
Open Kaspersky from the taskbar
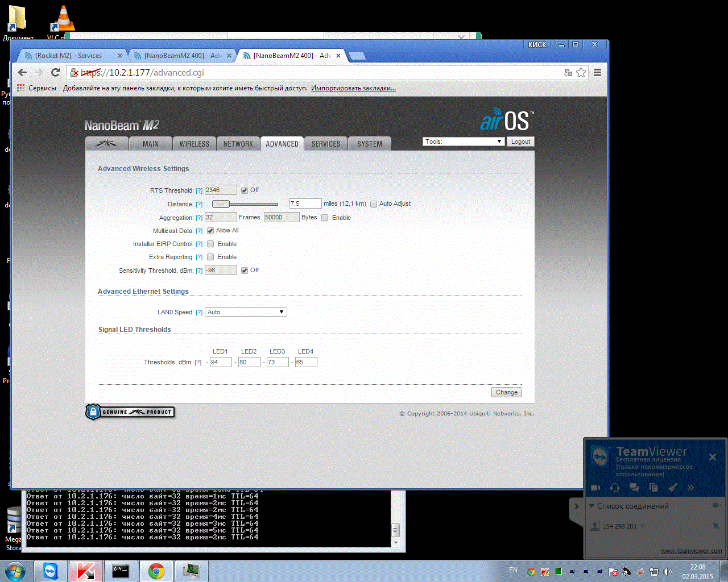pos(86,571)
